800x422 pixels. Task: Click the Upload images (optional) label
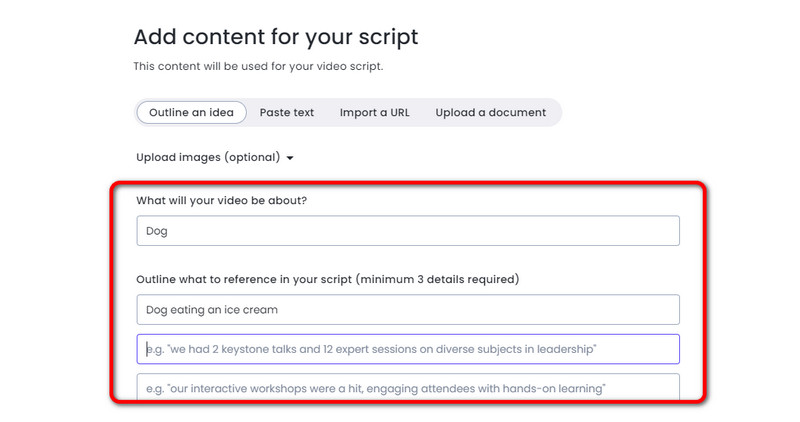pyautogui.click(x=208, y=157)
